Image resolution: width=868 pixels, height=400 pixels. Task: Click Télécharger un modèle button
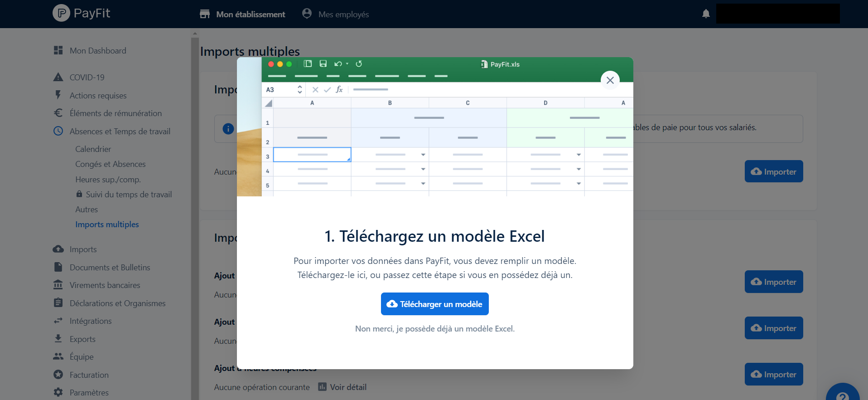click(x=435, y=304)
